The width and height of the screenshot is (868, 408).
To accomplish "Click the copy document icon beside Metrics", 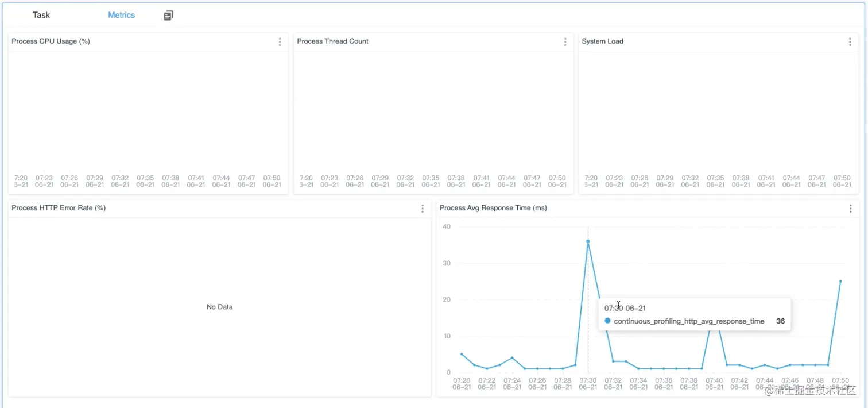I will [168, 16].
